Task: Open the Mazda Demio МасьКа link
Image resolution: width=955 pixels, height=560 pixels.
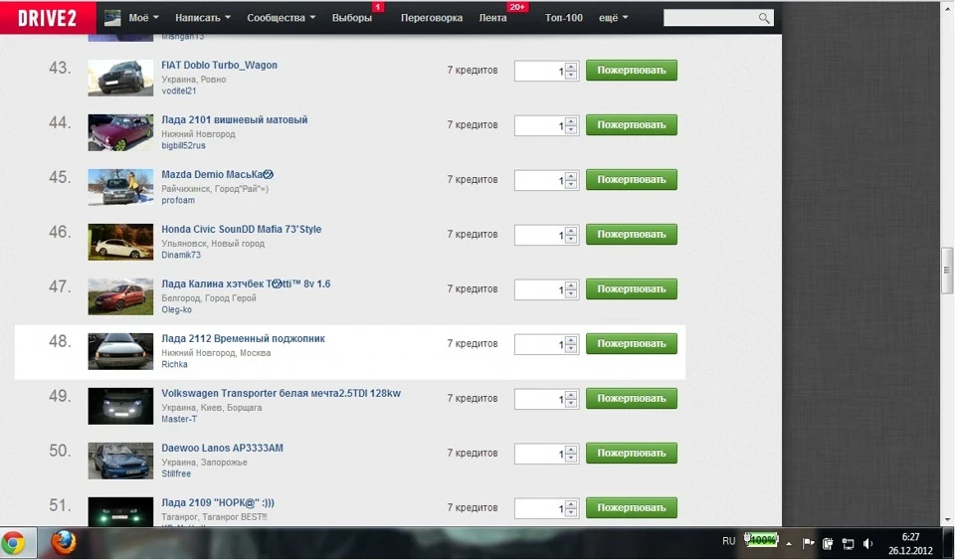Action: [x=218, y=175]
